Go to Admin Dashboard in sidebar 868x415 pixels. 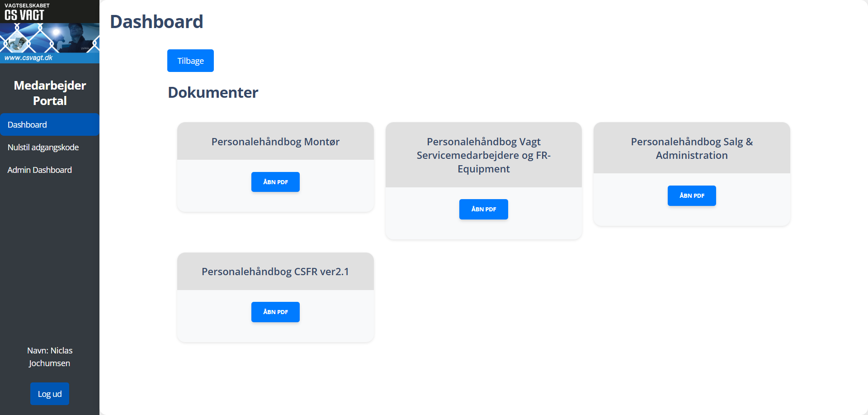click(40, 170)
